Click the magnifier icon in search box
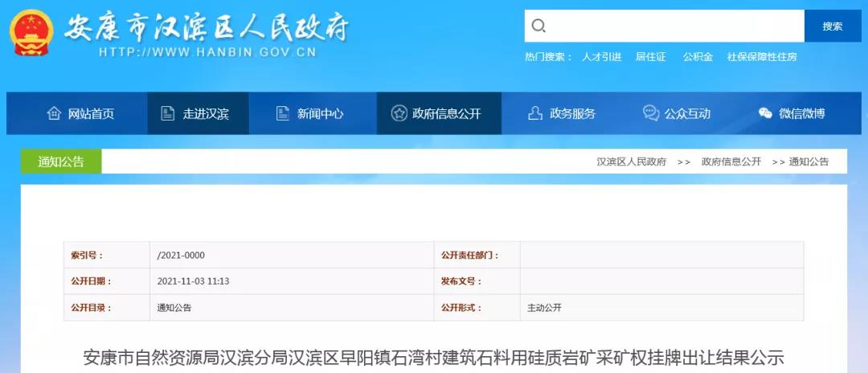 (539, 26)
